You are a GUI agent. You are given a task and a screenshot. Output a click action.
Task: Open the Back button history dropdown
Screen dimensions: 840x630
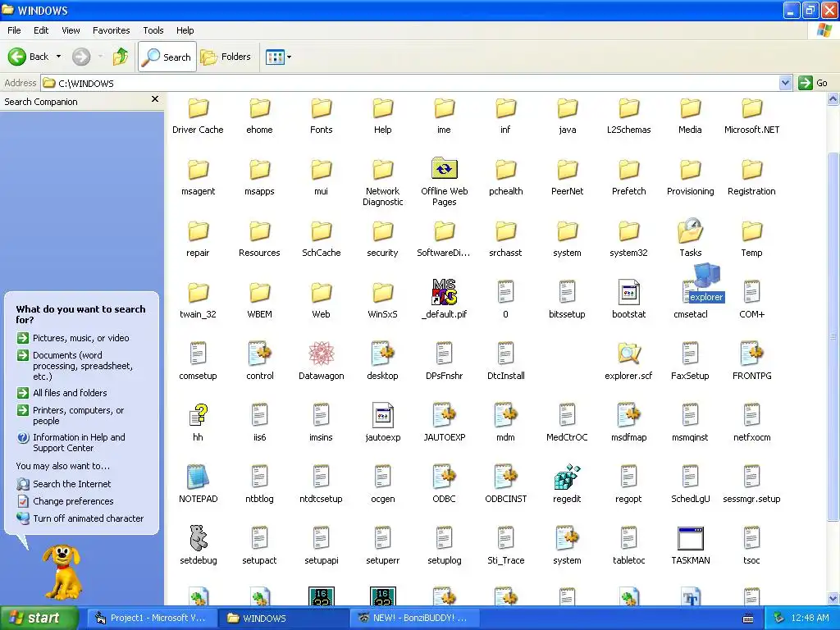pos(58,57)
